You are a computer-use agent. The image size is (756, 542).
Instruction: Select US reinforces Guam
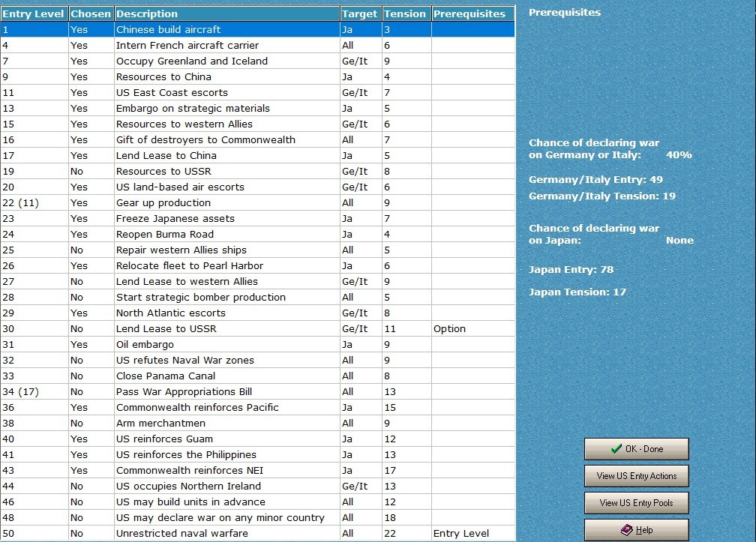257,439
